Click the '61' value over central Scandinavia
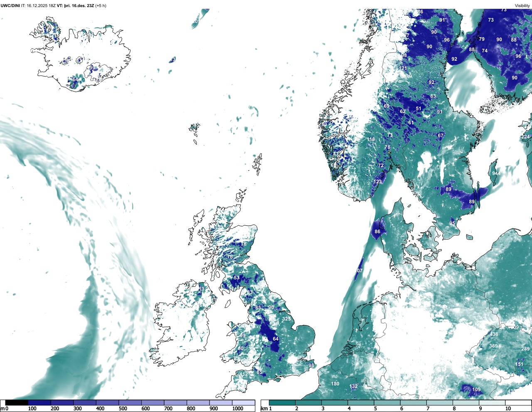This screenshot has width=532, height=412. [411, 123]
